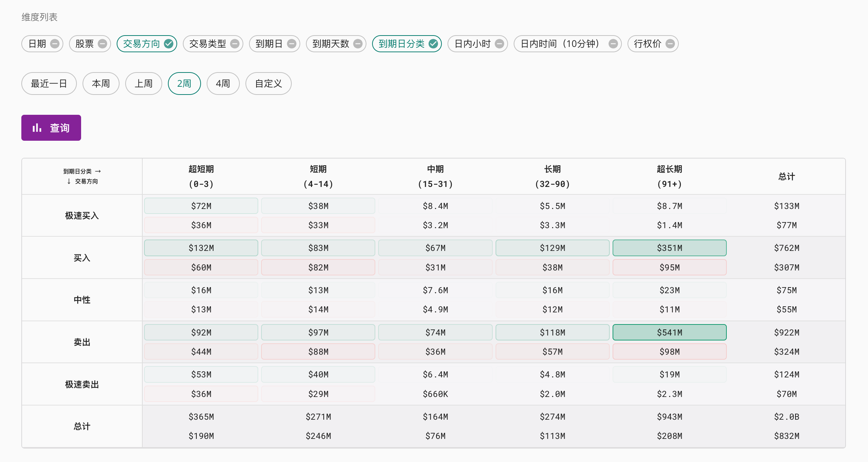Click the $660K cell

435,394
